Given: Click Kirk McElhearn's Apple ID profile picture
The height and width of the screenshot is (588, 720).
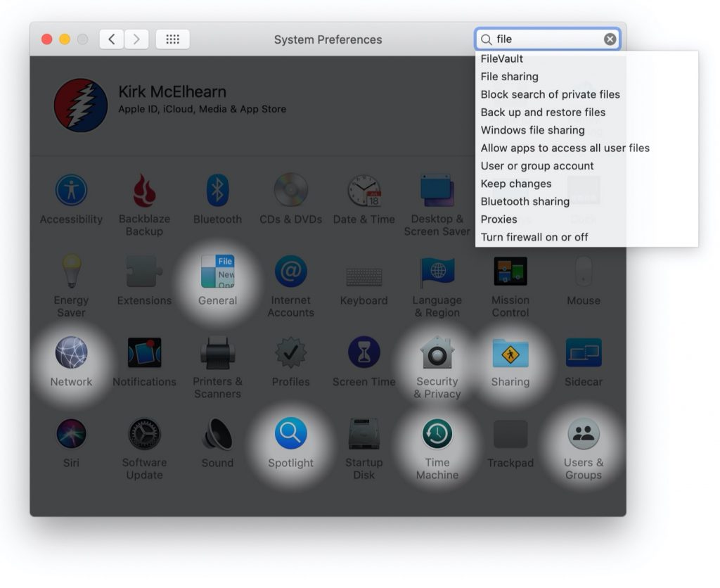Looking at the screenshot, I should tap(80, 106).
